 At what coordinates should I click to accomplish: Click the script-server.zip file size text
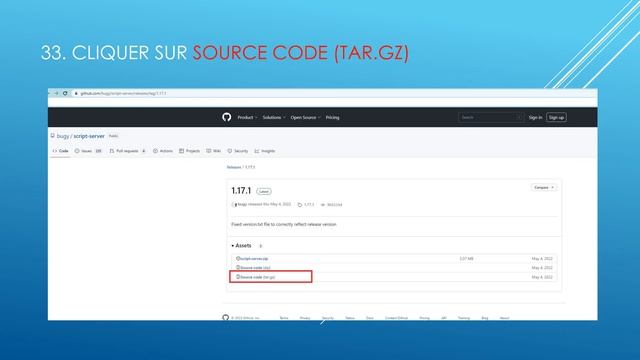[466, 259]
